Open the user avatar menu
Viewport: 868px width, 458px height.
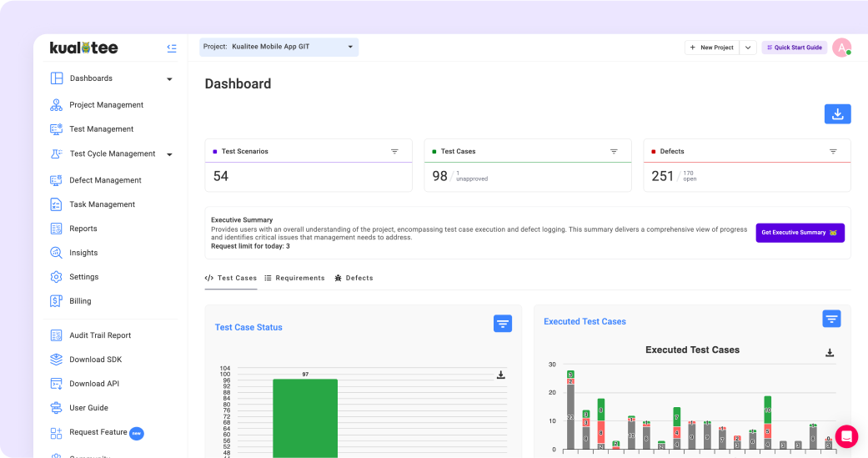coord(841,48)
